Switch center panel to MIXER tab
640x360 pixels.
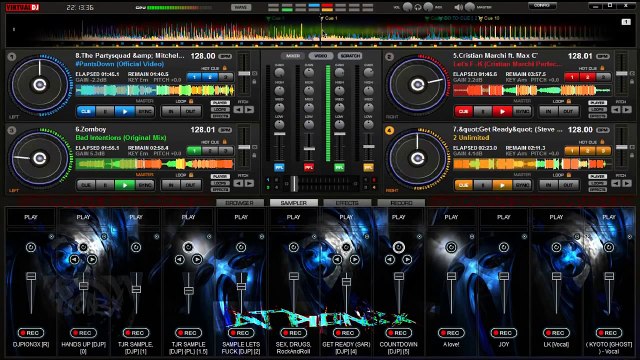[292, 56]
